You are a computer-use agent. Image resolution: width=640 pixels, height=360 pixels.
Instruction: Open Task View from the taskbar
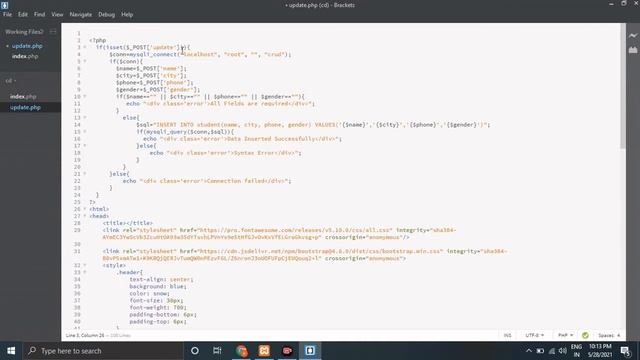click(x=217, y=351)
